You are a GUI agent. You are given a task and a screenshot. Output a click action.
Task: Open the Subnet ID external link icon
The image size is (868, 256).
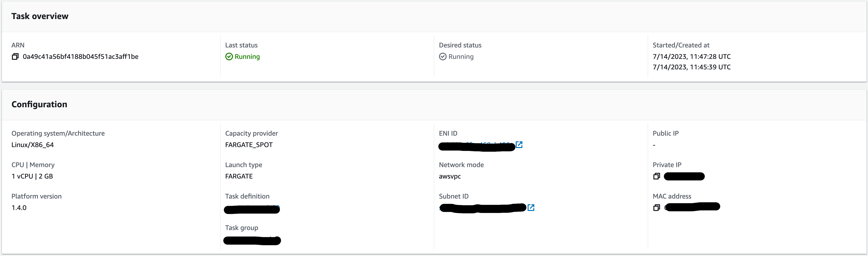pos(531,208)
